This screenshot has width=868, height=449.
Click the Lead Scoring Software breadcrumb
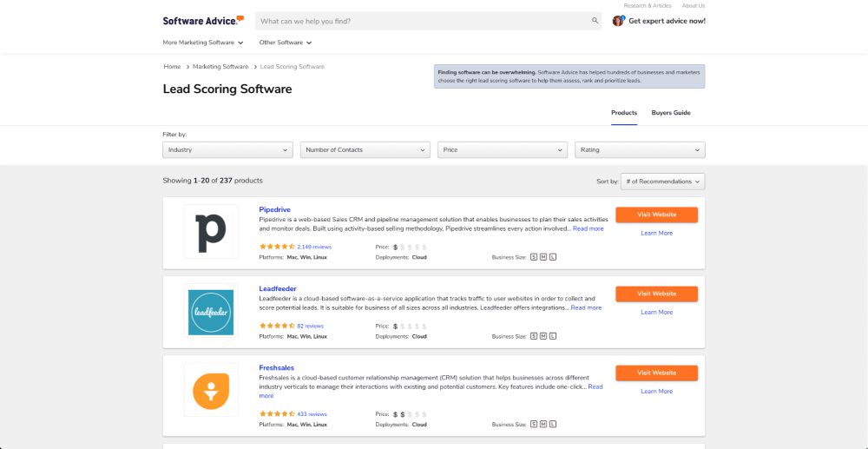point(293,67)
